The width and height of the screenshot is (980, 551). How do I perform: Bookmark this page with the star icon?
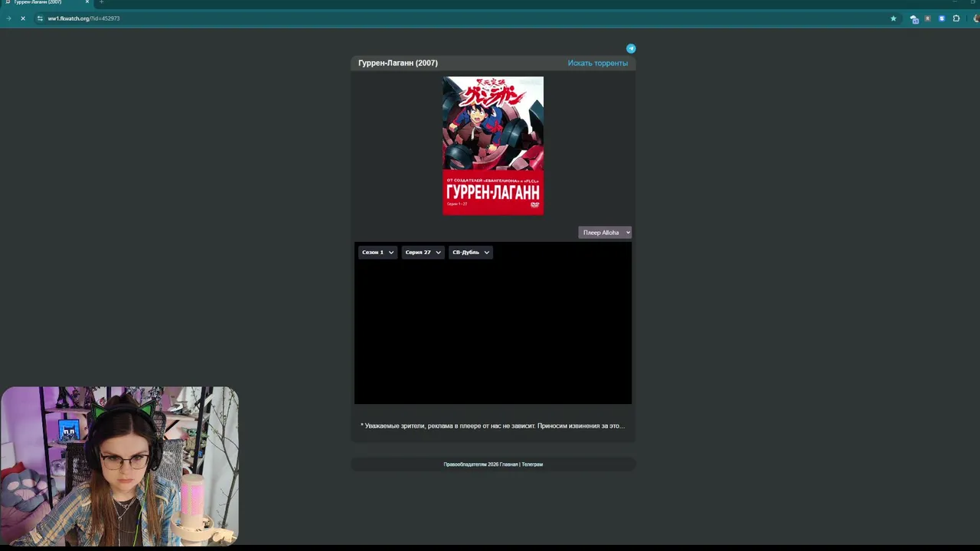[893, 18]
